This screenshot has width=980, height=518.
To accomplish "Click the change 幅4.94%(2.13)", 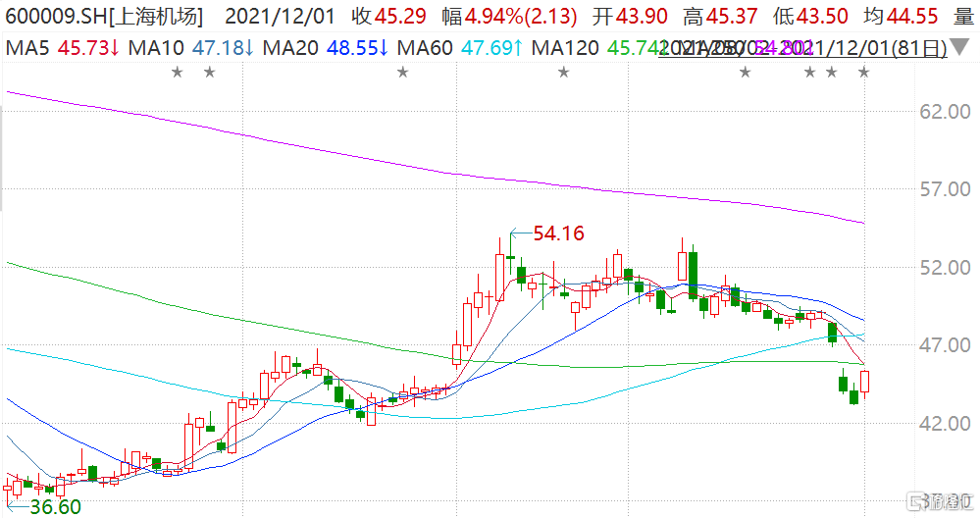I will click(x=509, y=17).
